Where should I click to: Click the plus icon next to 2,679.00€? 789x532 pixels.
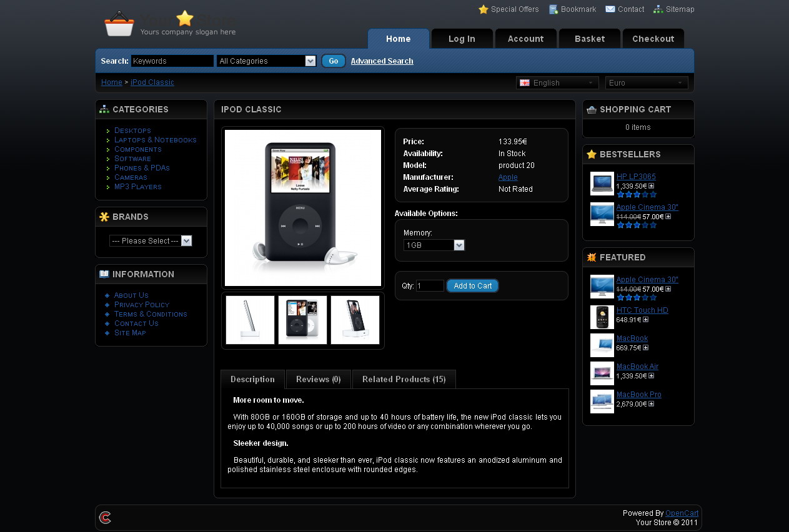tap(652, 404)
